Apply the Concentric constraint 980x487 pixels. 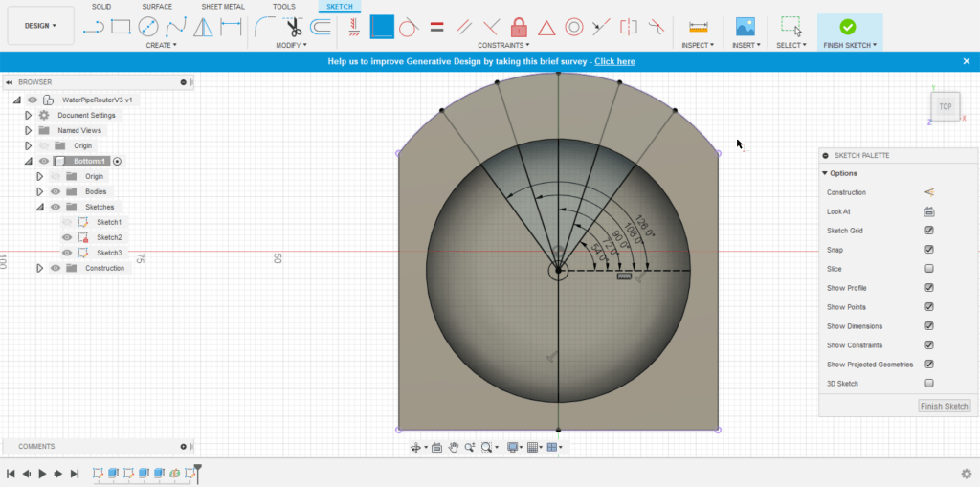coord(574,27)
